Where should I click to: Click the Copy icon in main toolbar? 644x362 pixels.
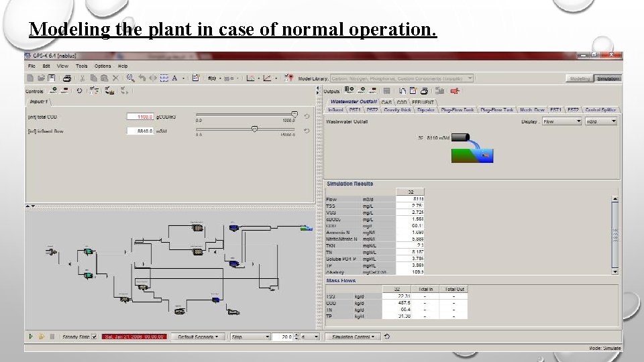click(x=93, y=78)
